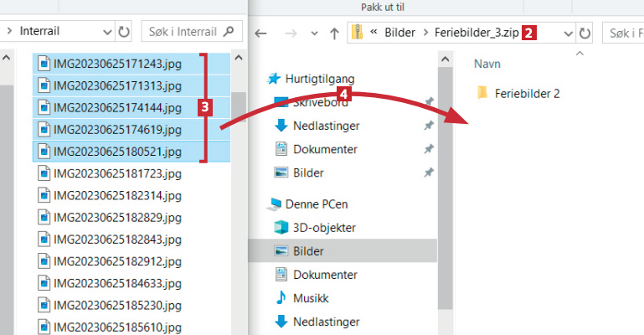Click the pin icon next to Dokumenter

coord(429,148)
